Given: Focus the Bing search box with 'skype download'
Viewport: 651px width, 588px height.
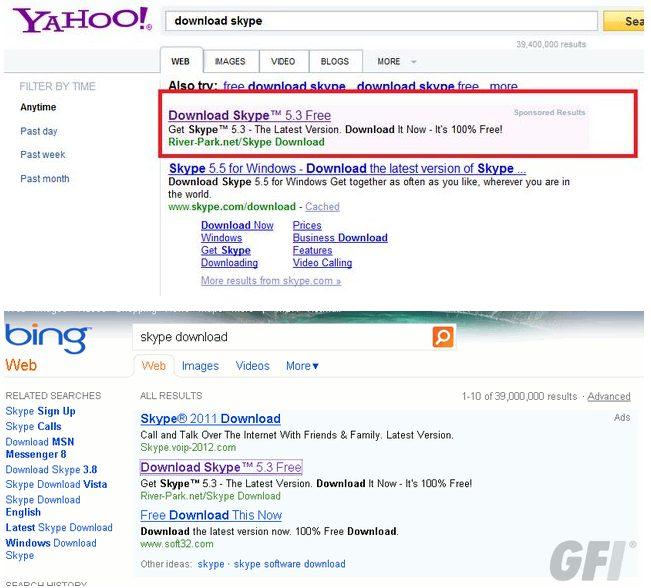Looking at the screenshot, I should 282,337.
